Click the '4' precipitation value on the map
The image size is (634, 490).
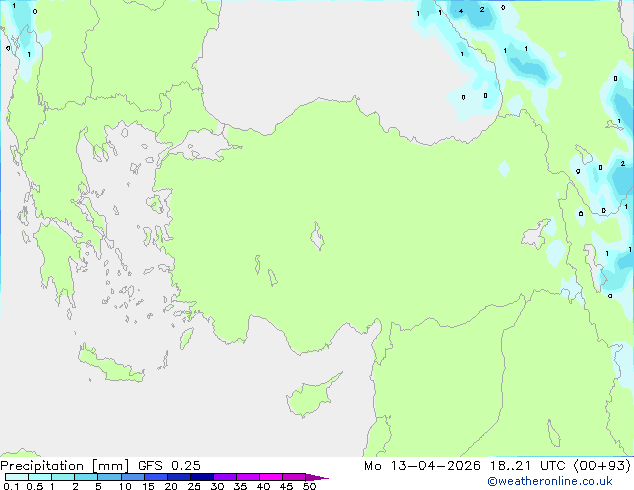pyautogui.click(x=461, y=11)
